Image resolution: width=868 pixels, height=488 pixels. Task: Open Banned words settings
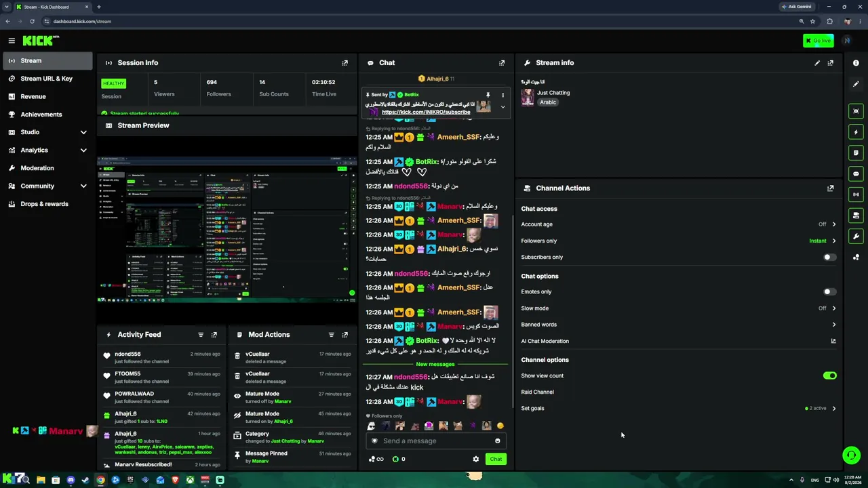pyautogui.click(x=678, y=325)
